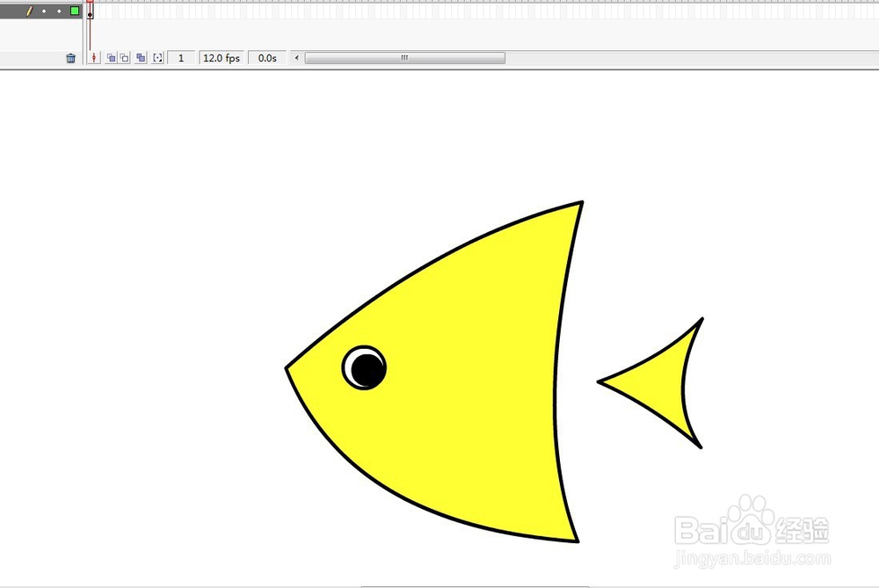Viewport: 879px width, 588px height.
Task: Toggle green layer outline color square
Action: pos(75,11)
